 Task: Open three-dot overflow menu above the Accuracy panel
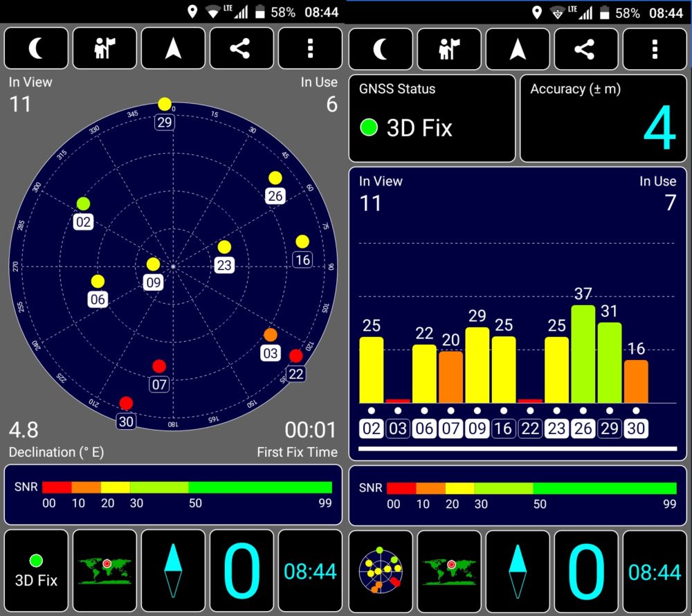tap(655, 48)
